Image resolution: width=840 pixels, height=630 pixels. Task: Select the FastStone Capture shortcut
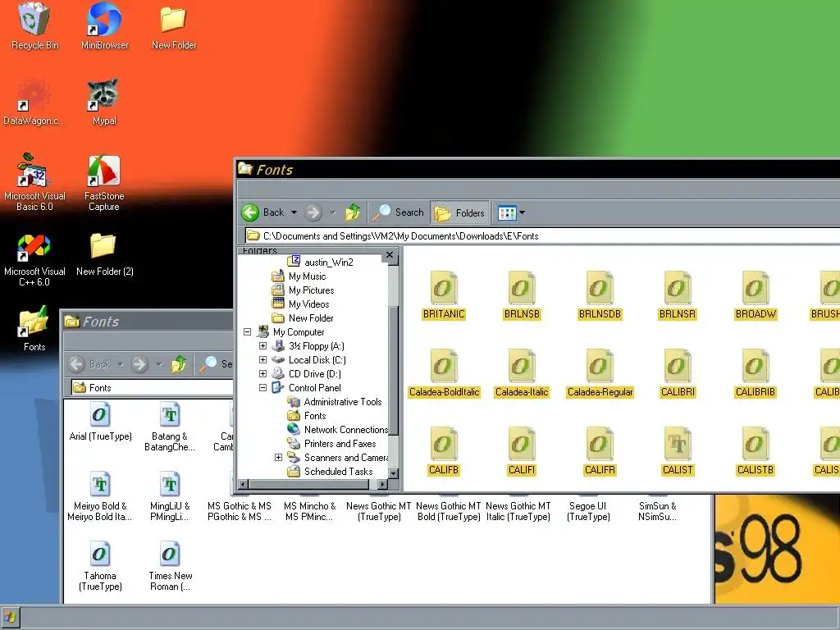pyautogui.click(x=104, y=182)
